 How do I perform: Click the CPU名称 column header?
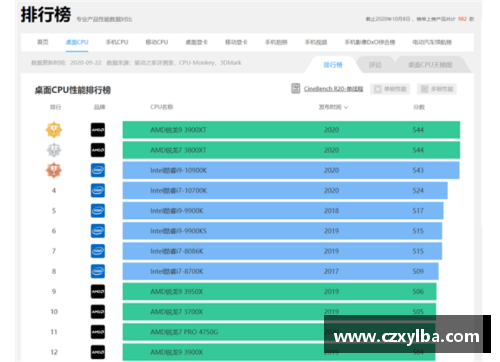point(162,107)
